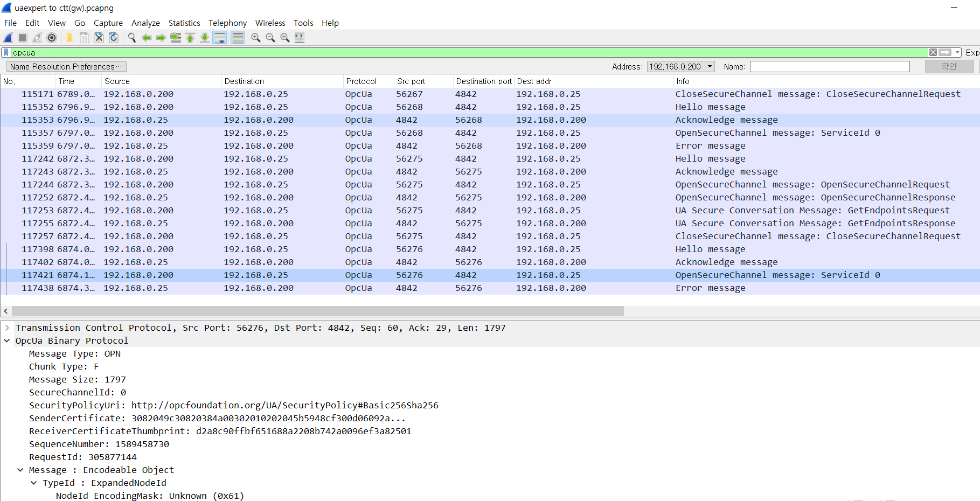Toggle auto-scroll in live capture
980x501 pixels.
point(220,38)
